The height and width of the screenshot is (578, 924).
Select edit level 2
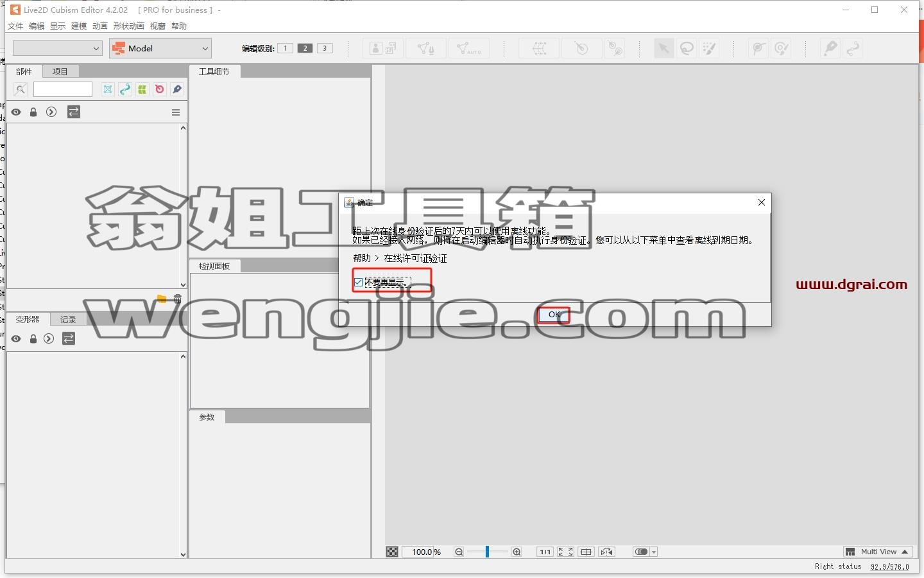305,48
